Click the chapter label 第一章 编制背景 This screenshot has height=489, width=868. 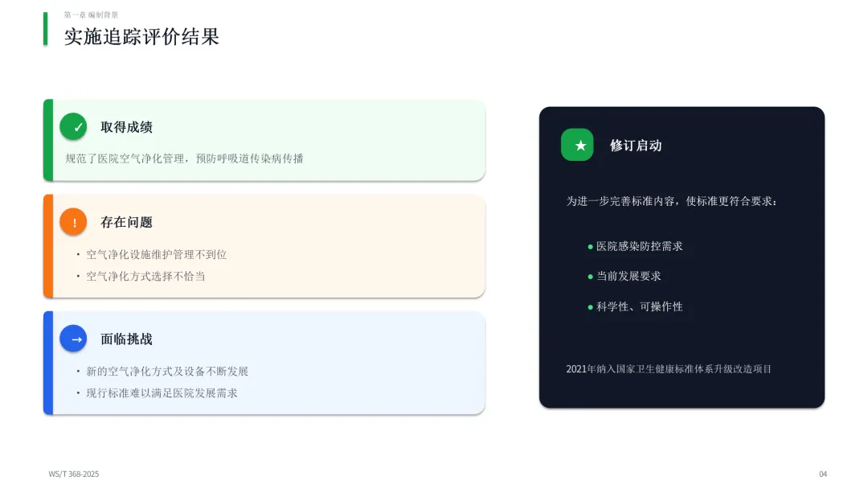(91, 15)
